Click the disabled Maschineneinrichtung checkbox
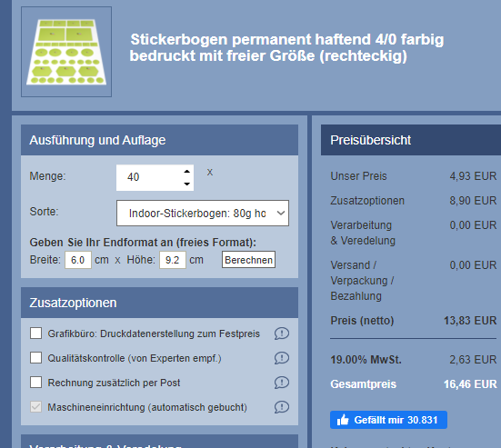 click(35, 407)
